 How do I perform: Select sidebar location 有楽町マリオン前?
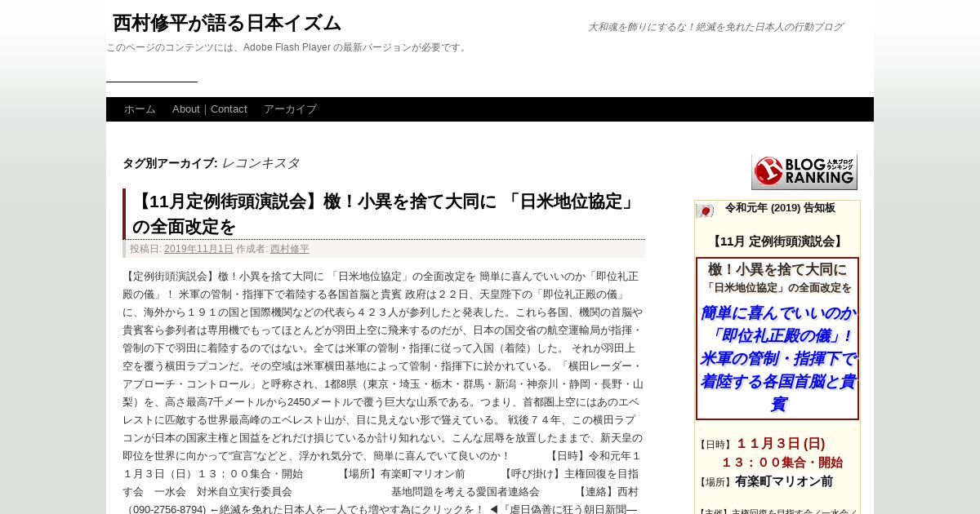point(784,481)
